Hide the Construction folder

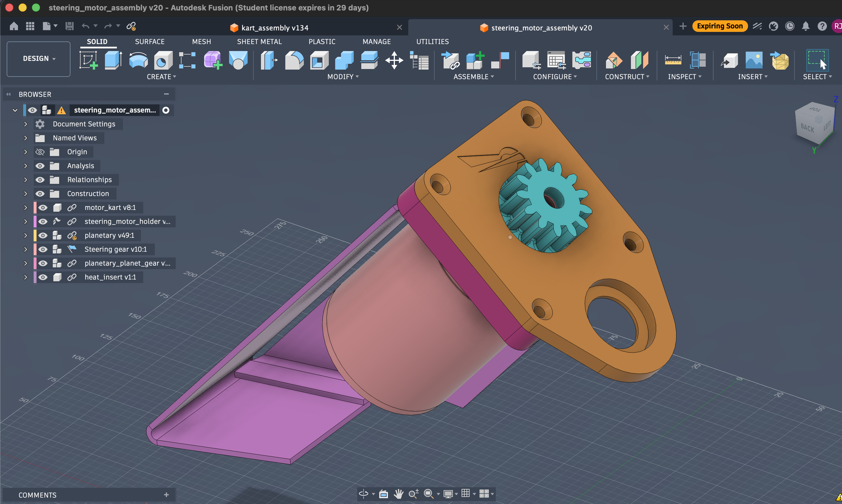(x=40, y=194)
